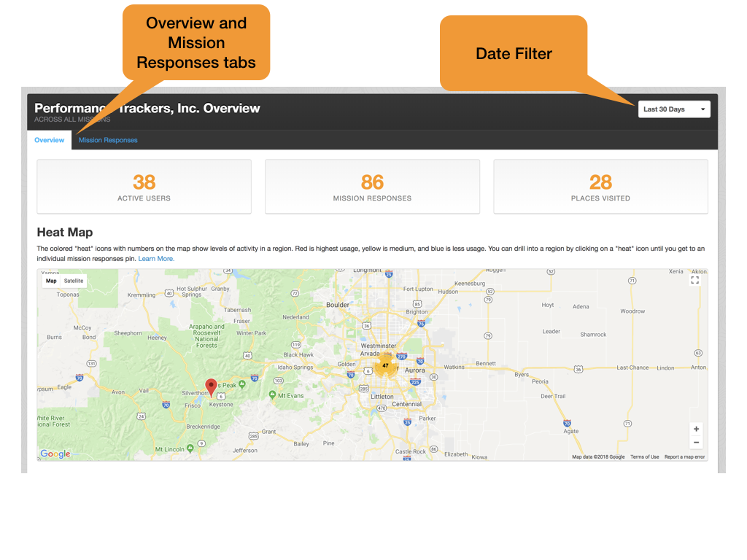Click the Last Chance label on map
Screen dimensions: 747x560
632,367
